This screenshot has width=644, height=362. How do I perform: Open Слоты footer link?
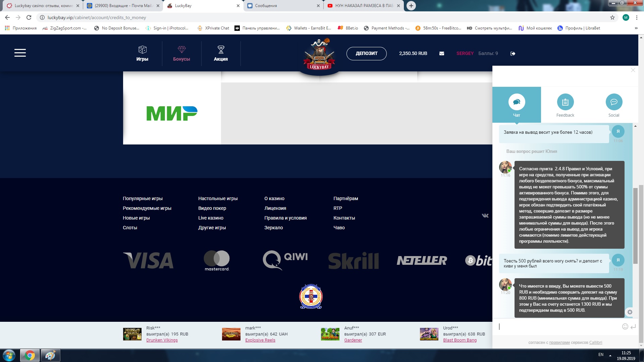[130, 228]
